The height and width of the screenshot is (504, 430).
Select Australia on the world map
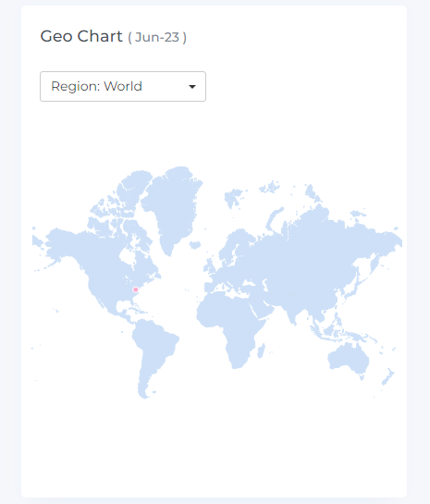(349, 360)
